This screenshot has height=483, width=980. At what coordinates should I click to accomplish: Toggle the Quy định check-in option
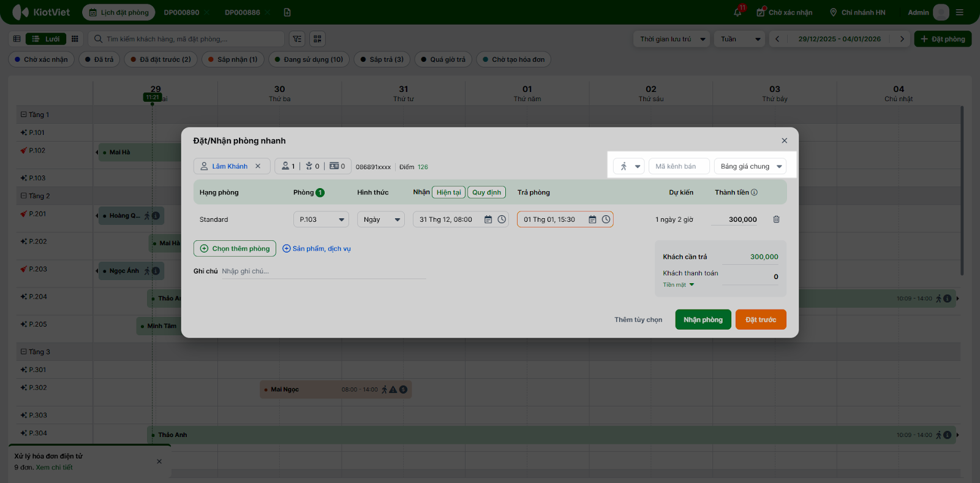pyautogui.click(x=486, y=192)
